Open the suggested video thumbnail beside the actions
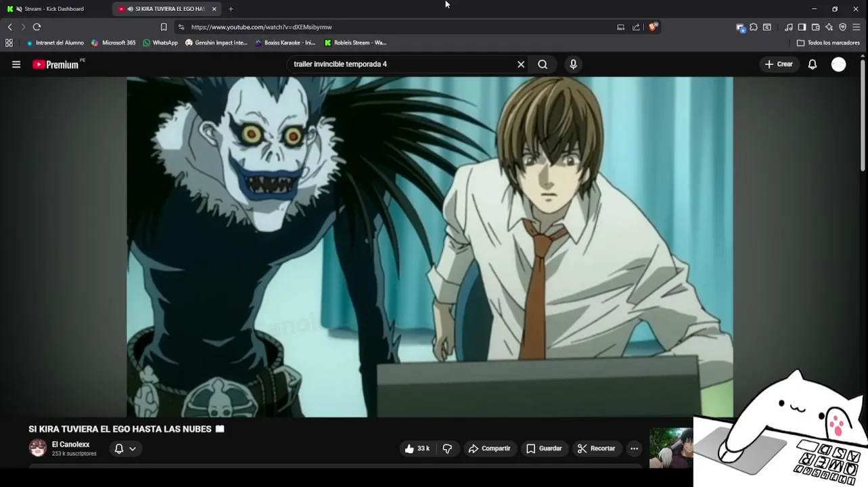 671,448
